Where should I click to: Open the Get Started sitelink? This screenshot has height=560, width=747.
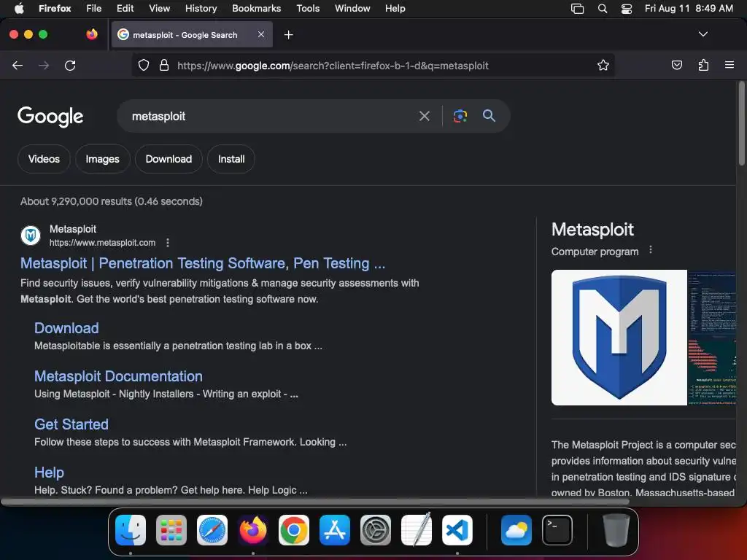click(x=71, y=424)
